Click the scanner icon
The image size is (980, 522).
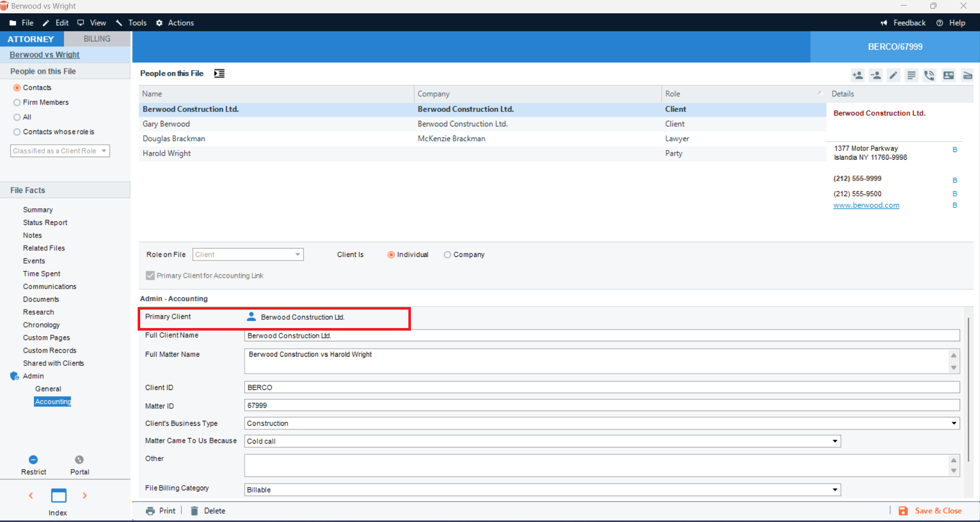[x=967, y=75]
